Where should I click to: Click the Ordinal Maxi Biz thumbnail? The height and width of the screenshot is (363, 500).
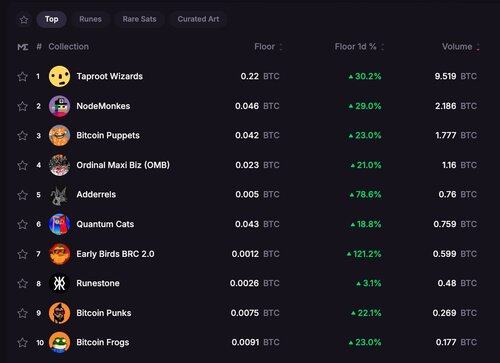coord(60,165)
